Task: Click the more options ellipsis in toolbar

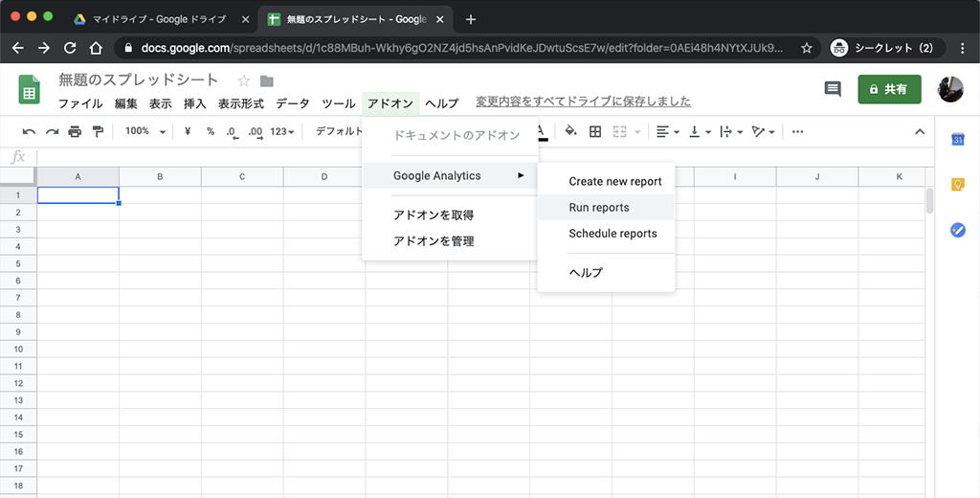Action: point(797,131)
